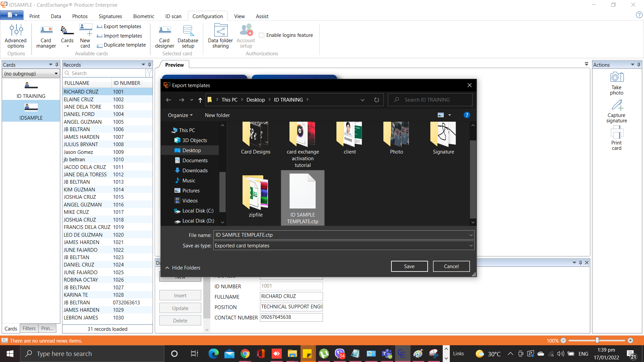
Task: Open Advanced options in ribbon
Action: pos(16,36)
